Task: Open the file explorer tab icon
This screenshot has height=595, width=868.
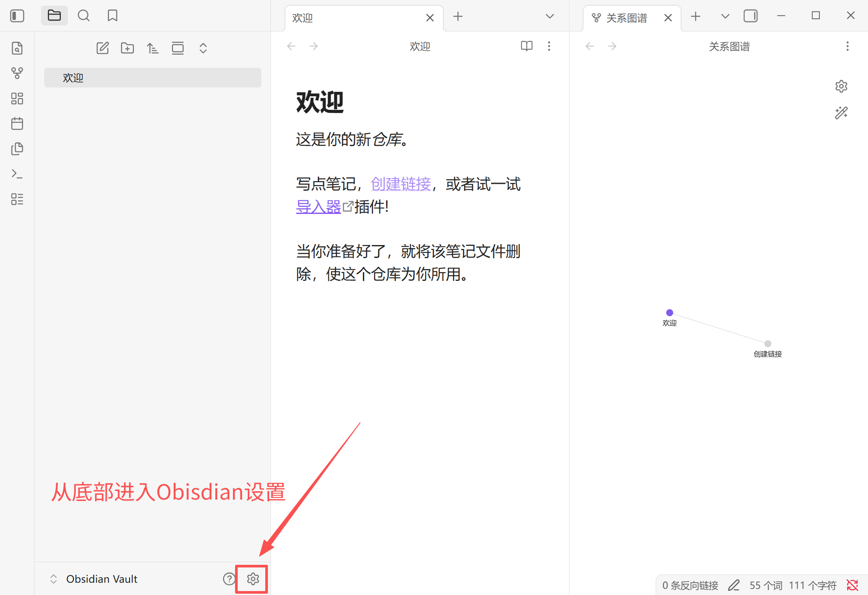Action: (x=54, y=16)
